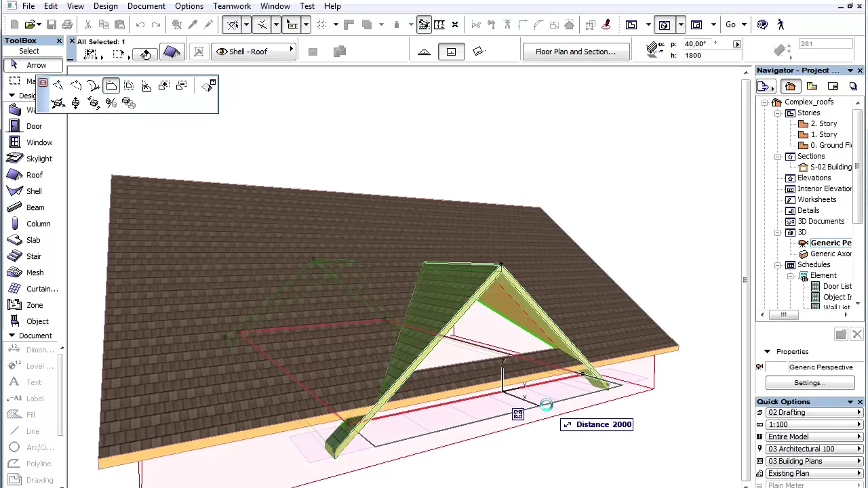Click the Save icon in toolbar
This screenshot has width=868, height=488.
[x=51, y=25]
